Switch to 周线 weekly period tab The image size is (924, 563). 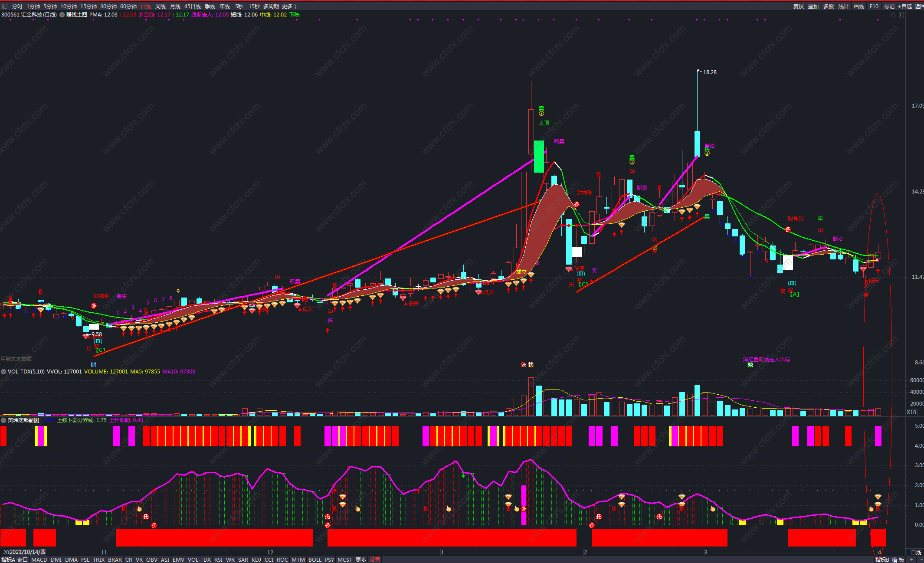(x=161, y=7)
